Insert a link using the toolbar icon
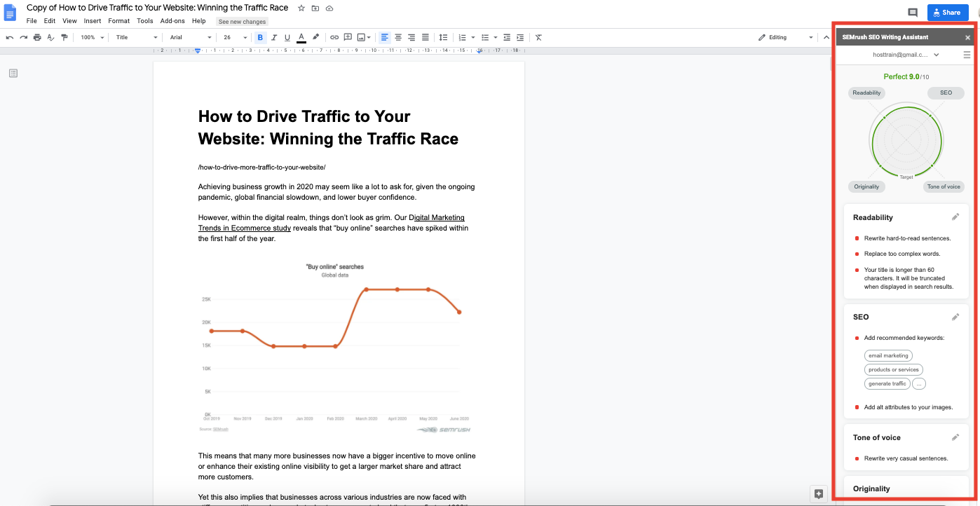The image size is (980, 506). (334, 37)
